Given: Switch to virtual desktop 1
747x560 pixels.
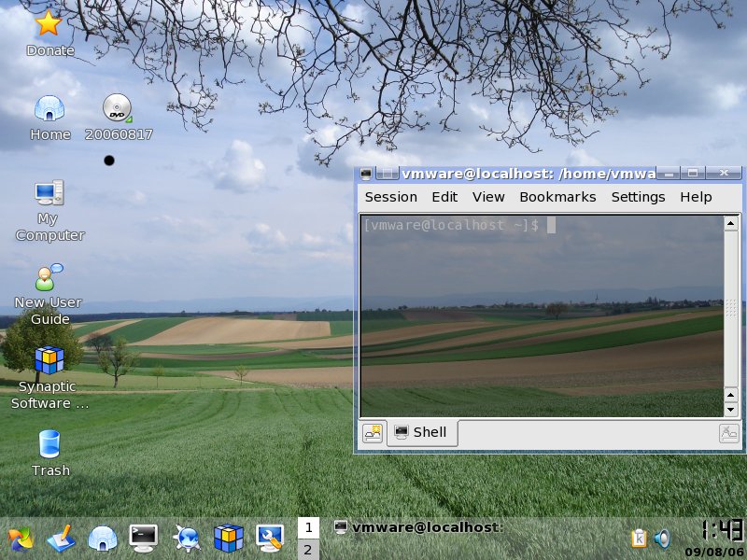Looking at the screenshot, I should coord(308,527).
